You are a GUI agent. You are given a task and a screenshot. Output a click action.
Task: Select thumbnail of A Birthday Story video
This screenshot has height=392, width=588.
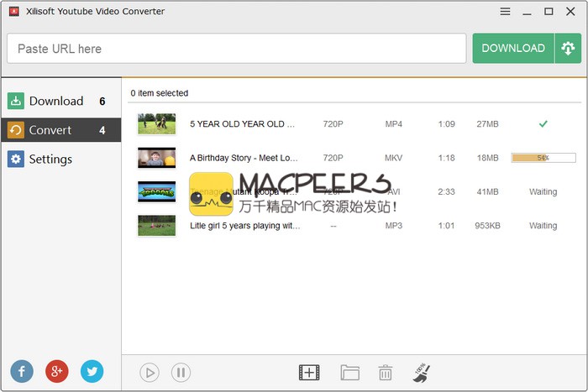coord(157,158)
